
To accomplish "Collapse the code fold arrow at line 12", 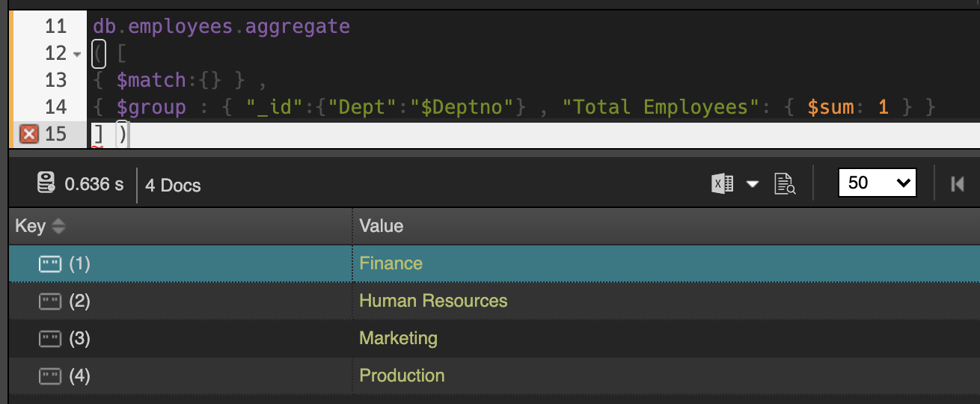I will pyautogui.click(x=78, y=54).
